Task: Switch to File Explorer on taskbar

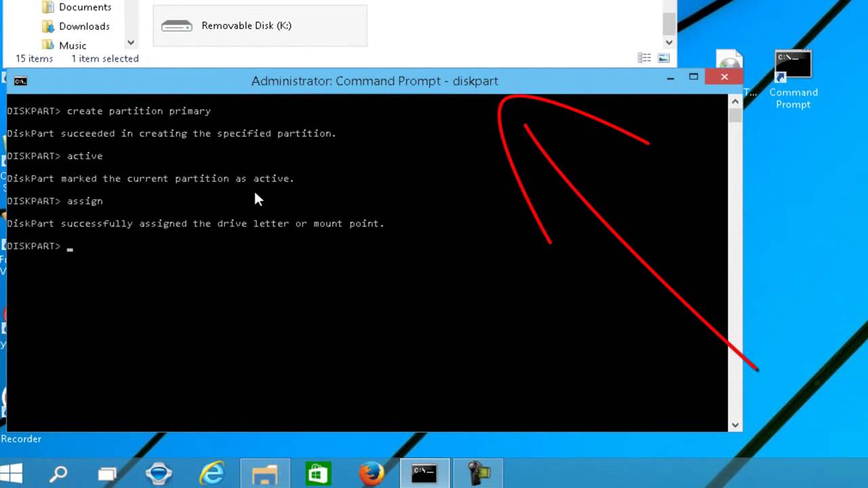Action: click(265, 472)
